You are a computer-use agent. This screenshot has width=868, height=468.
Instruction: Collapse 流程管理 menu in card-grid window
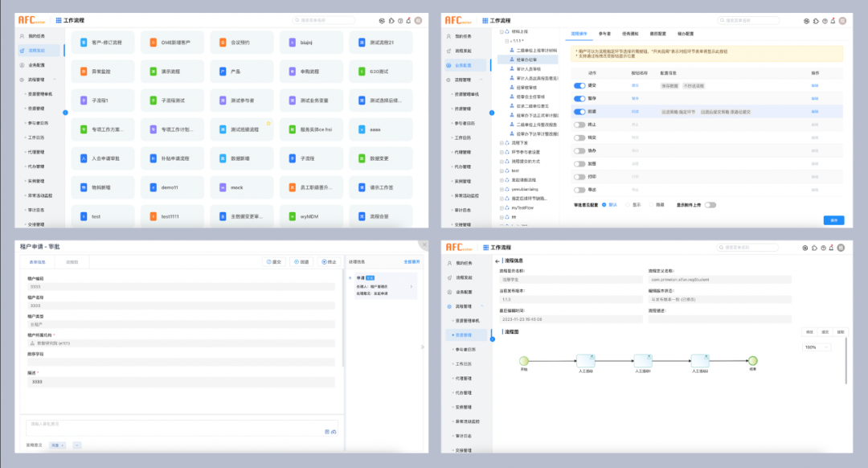(55, 80)
